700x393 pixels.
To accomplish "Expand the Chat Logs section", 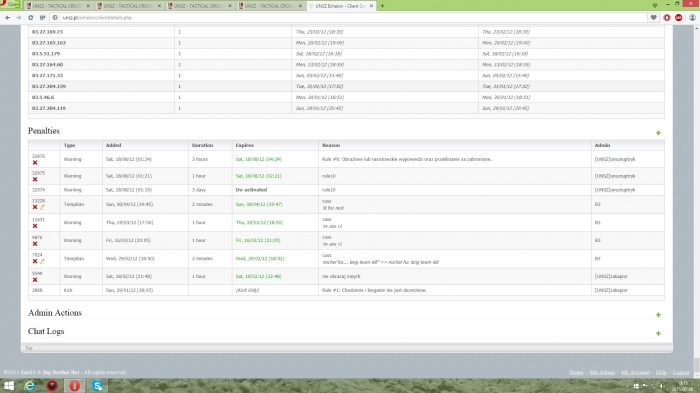I will click(x=658, y=333).
